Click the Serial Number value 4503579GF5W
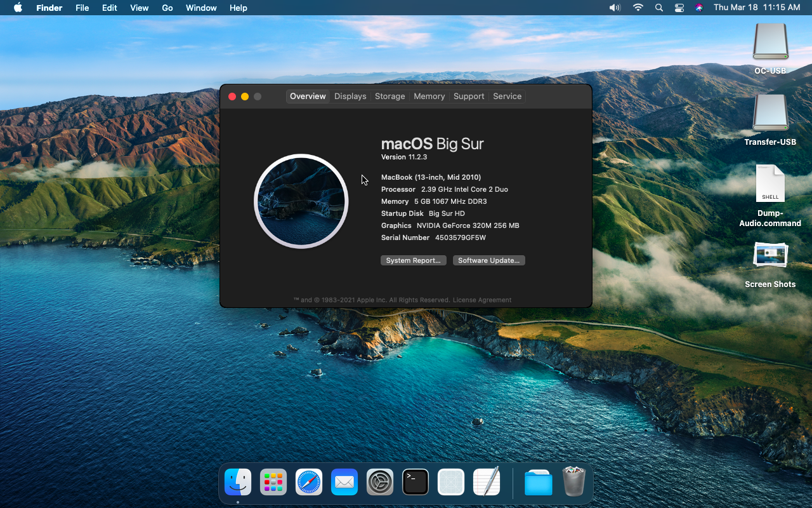812x508 pixels. pos(461,237)
